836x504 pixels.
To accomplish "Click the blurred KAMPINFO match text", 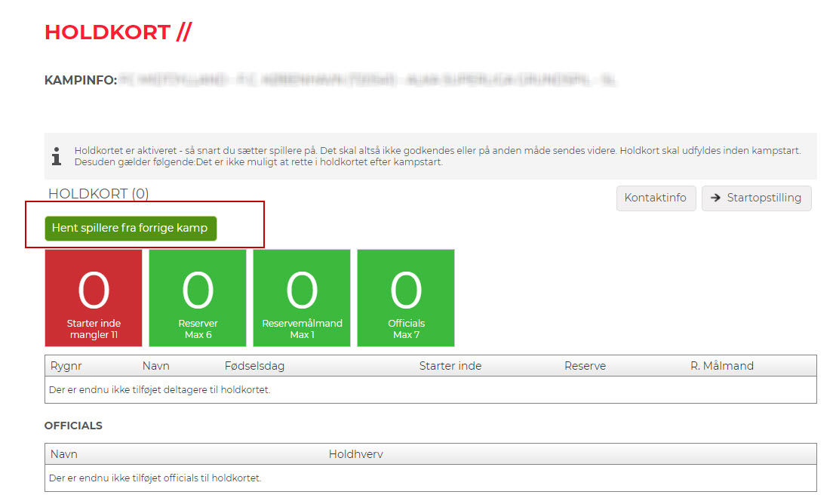I will [368, 80].
